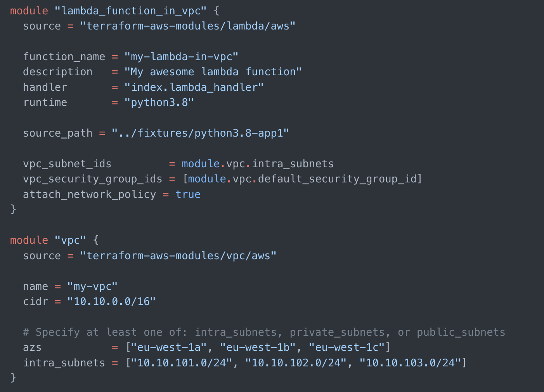544x392 pixels.
Task: Click the "terraform-aws-modules/vpc/aws" source string
Action: (x=178, y=256)
